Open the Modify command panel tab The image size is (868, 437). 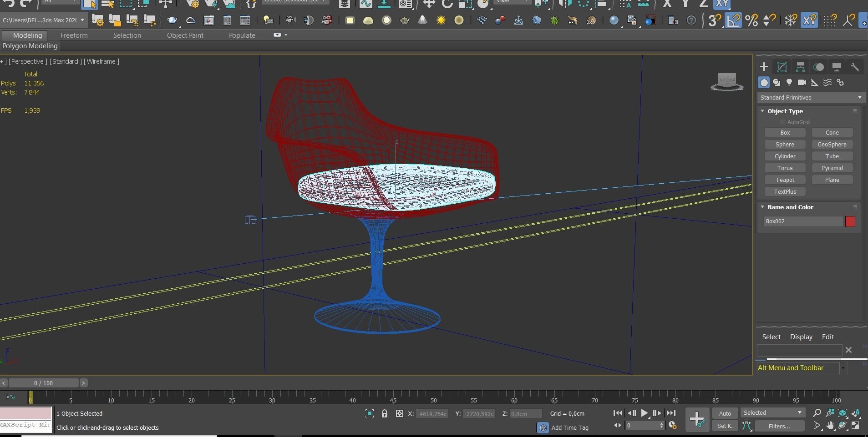(x=782, y=67)
